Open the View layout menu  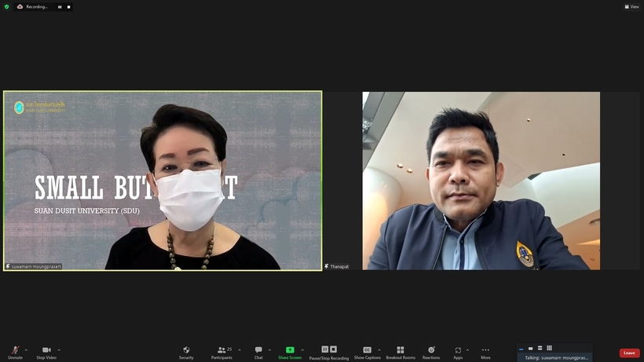coord(631,6)
